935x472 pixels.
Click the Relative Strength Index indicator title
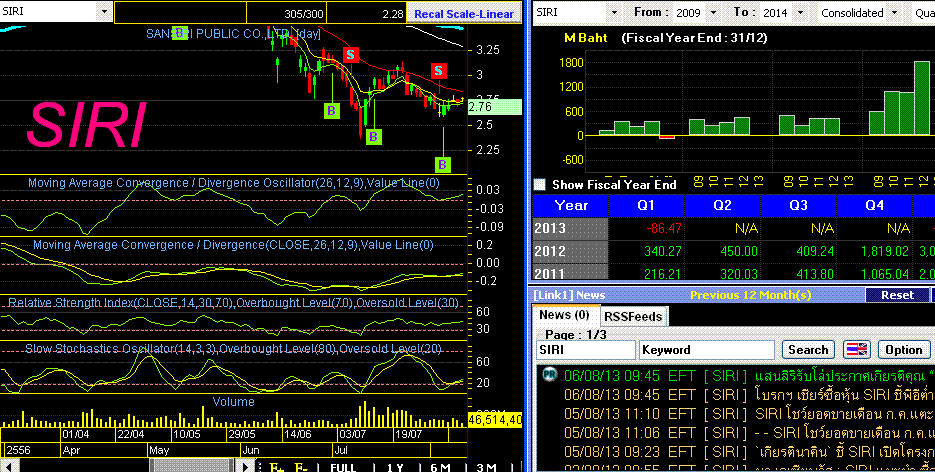(233, 303)
